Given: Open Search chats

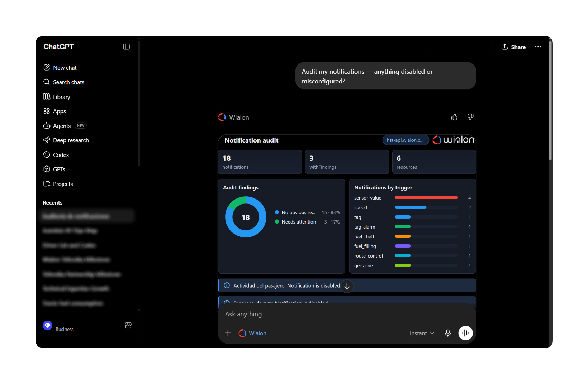Looking at the screenshot, I should [64, 82].
